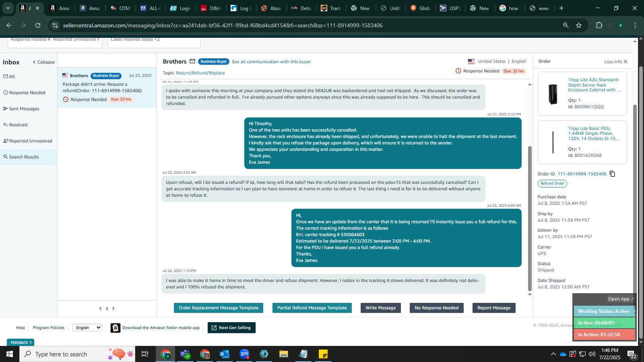
Task: Close the FEEDBACK tag
Action: pyautogui.click(x=31, y=343)
